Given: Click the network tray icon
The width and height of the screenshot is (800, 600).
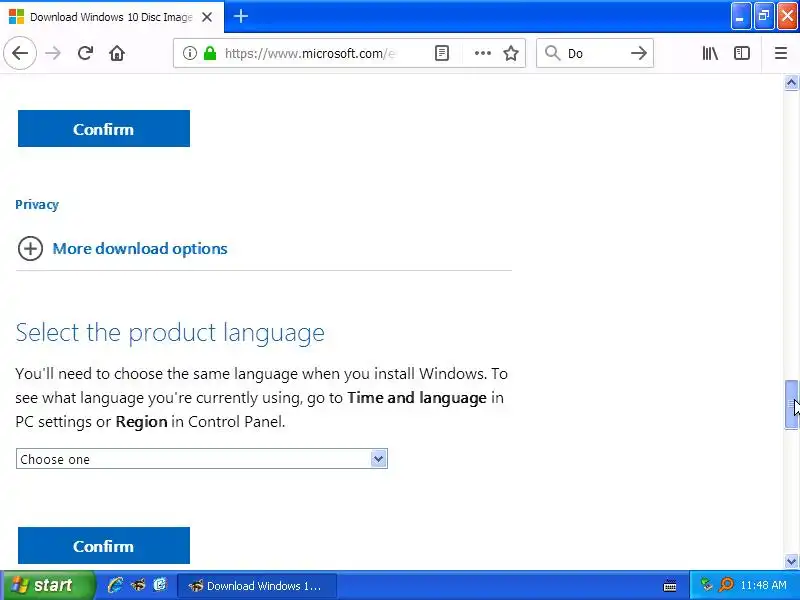Looking at the screenshot, I should tap(706, 585).
